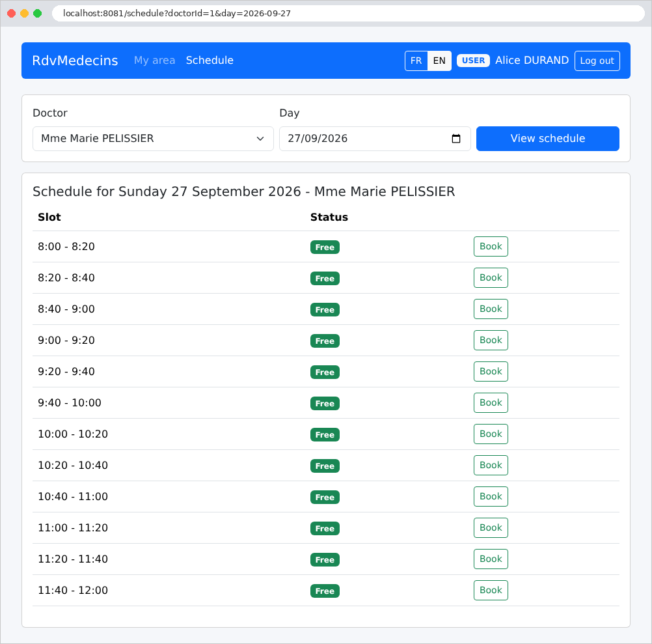Go to My area in navbar
The image size is (652, 644).
(x=154, y=61)
